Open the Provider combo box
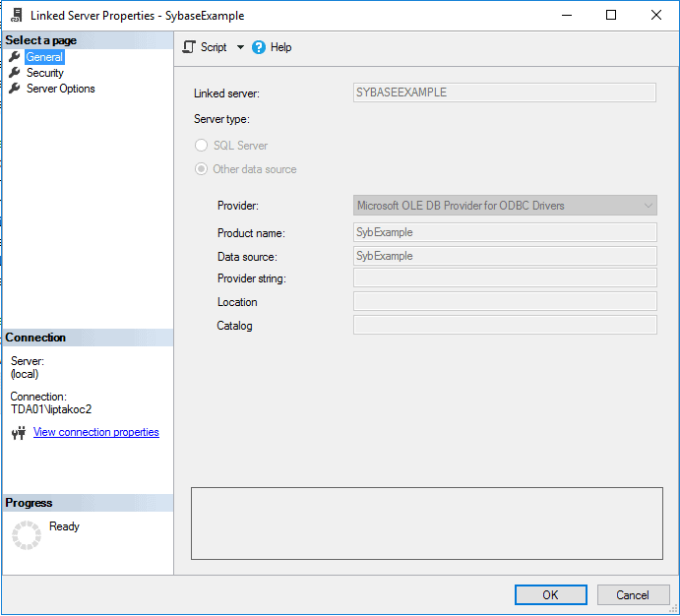 [505, 205]
